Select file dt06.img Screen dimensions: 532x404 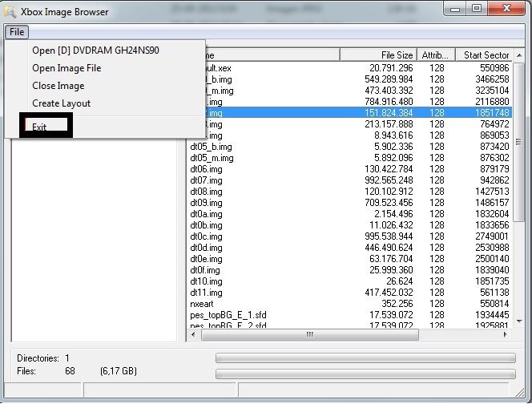(x=349, y=169)
